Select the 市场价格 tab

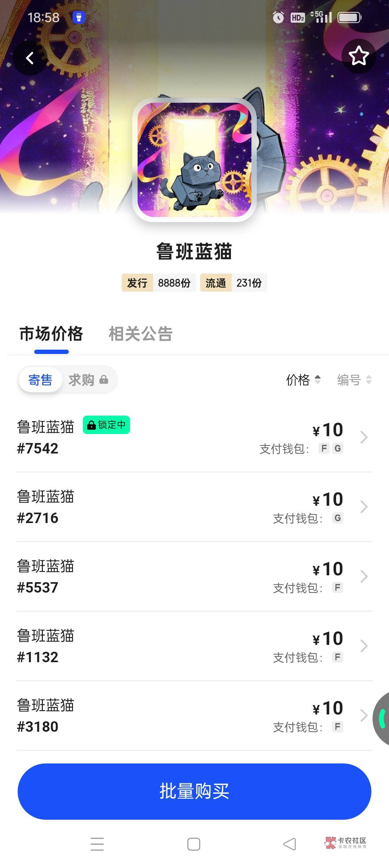[51, 334]
